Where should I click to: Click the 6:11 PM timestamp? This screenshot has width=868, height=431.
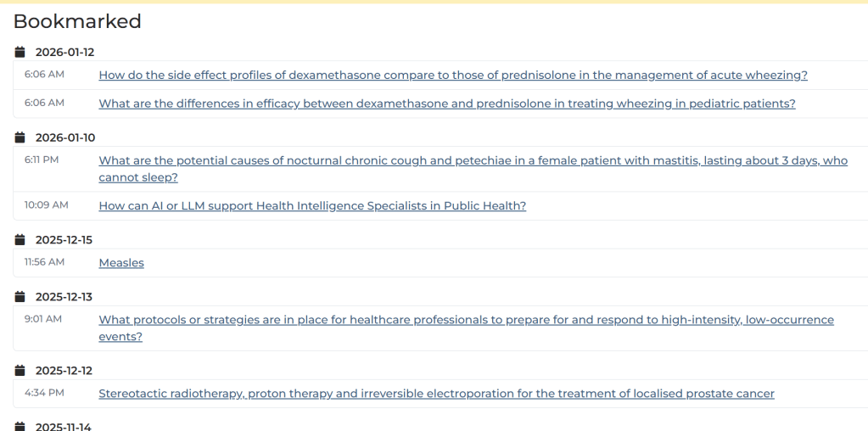coord(42,160)
